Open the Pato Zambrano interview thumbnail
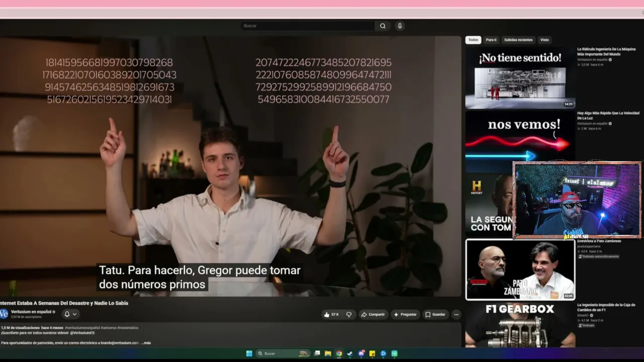This screenshot has width=644, height=362. coord(520,269)
